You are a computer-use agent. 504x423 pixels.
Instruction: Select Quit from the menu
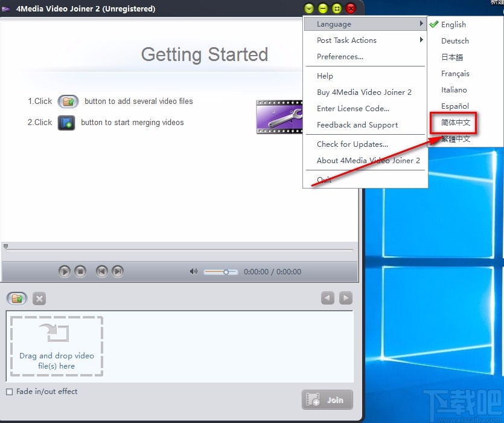(x=365, y=179)
